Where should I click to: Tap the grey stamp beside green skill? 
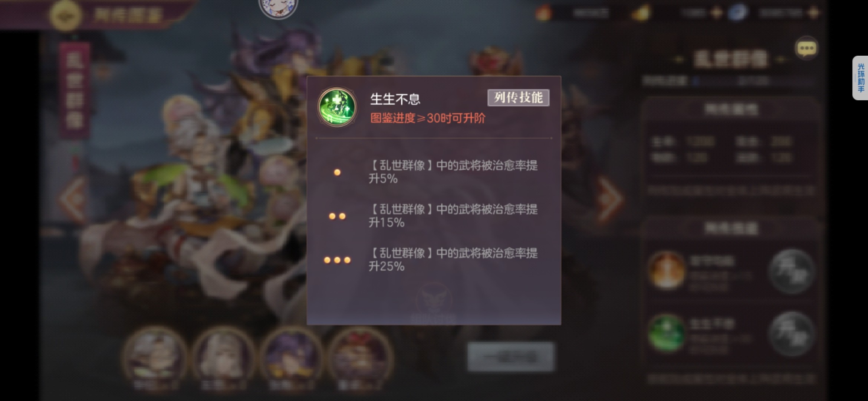[x=792, y=334]
